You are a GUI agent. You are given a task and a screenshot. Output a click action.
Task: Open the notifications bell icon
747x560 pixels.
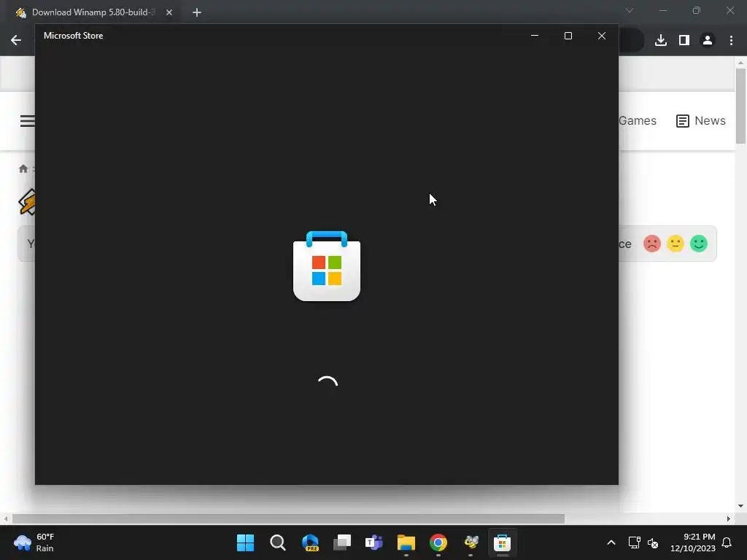[x=727, y=542]
